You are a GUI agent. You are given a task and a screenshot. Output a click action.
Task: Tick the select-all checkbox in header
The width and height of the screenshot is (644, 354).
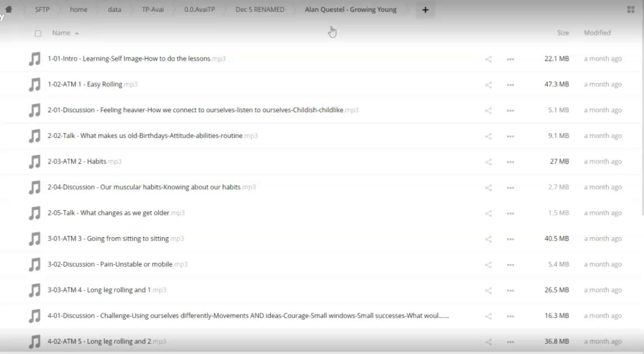point(38,33)
